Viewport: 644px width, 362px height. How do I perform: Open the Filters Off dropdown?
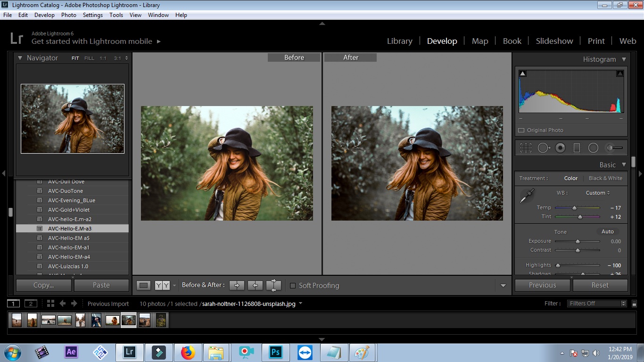pos(597,304)
